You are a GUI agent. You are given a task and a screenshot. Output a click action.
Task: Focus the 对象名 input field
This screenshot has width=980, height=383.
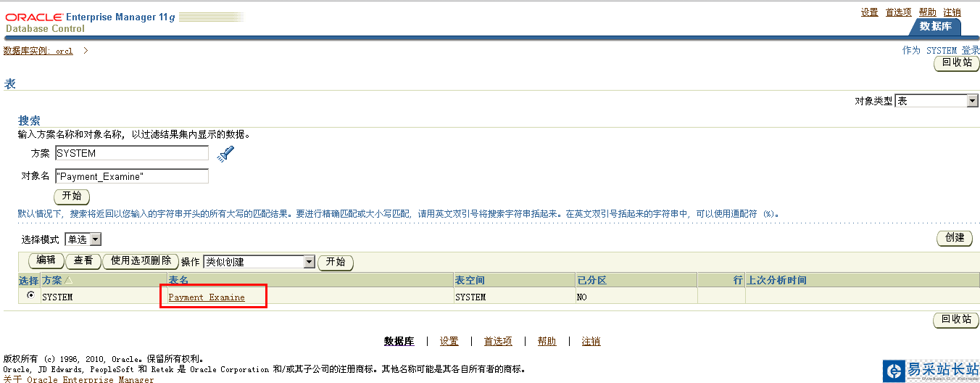(x=132, y=176)
